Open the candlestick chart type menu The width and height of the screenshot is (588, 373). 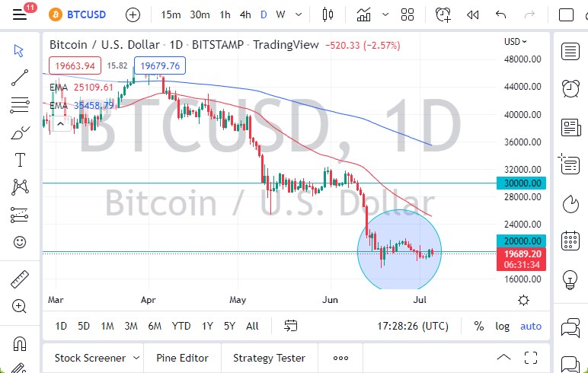click(328, 14)
